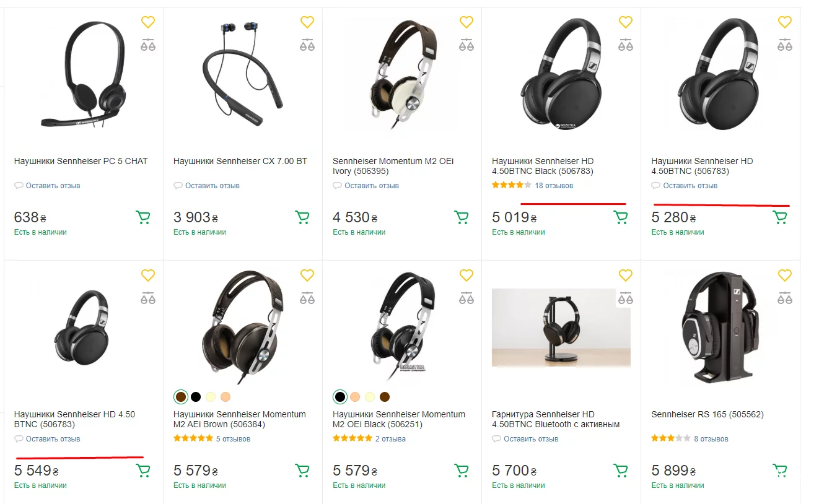Select black color for Momentum M2 AEi
The image size is (819, 504).
pos(196,397)
